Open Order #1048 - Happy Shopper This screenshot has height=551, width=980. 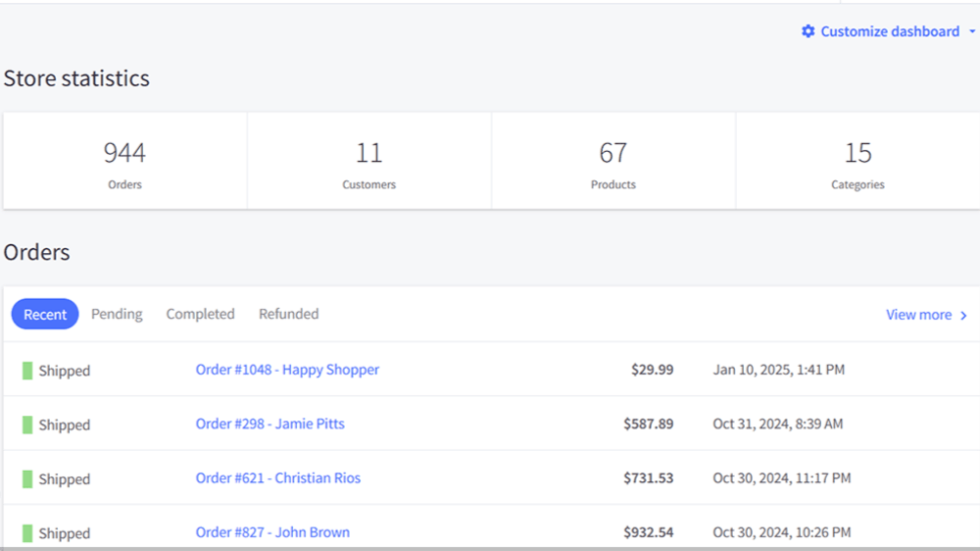pyautogui.click(x=287, y=370)
